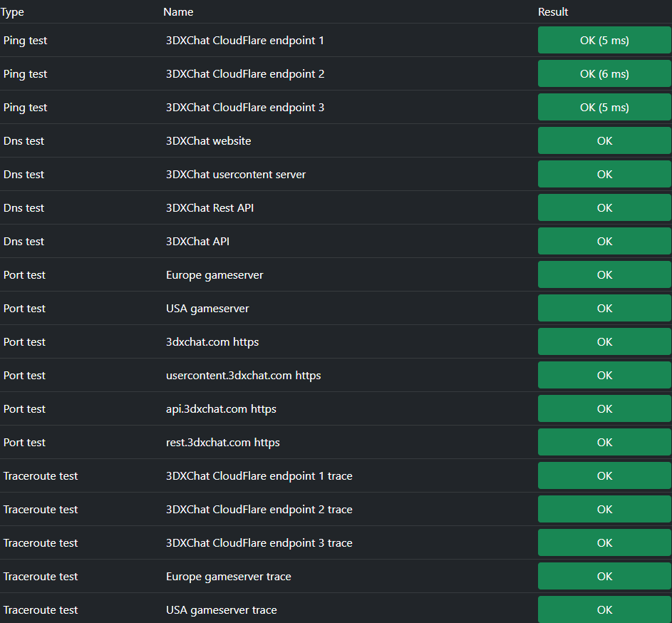The image size is (672, 623).
Task: Click the OK button for USA gameserver port test
Action: [x=604, y=308]
